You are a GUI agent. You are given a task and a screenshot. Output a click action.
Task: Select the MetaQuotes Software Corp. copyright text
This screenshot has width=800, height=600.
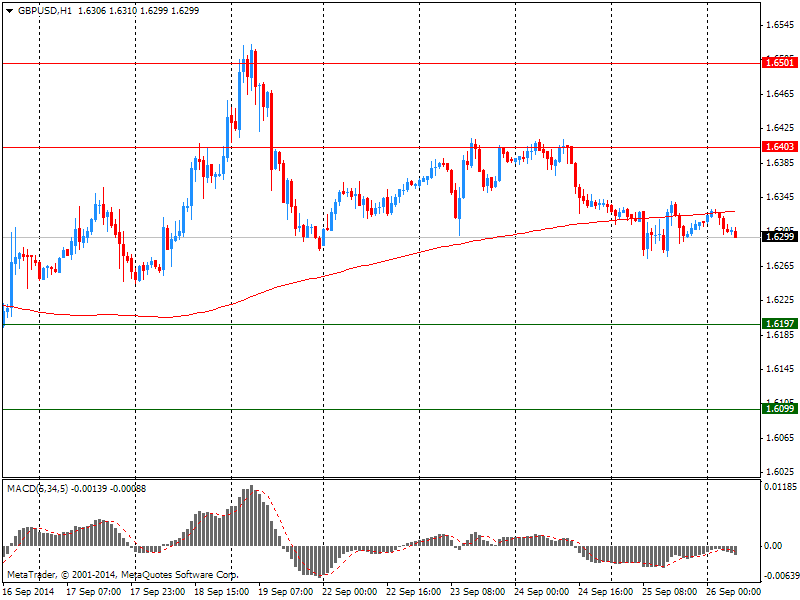tap(180, 575)
